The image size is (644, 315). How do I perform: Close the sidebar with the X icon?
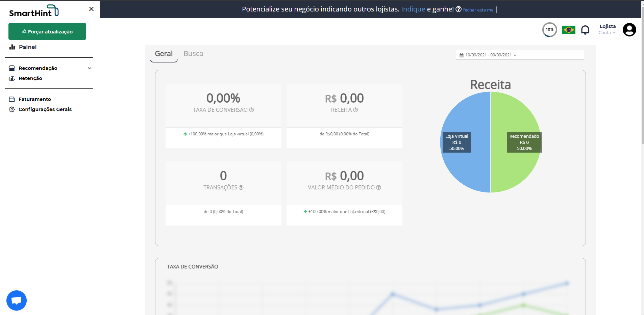point(91,9)
